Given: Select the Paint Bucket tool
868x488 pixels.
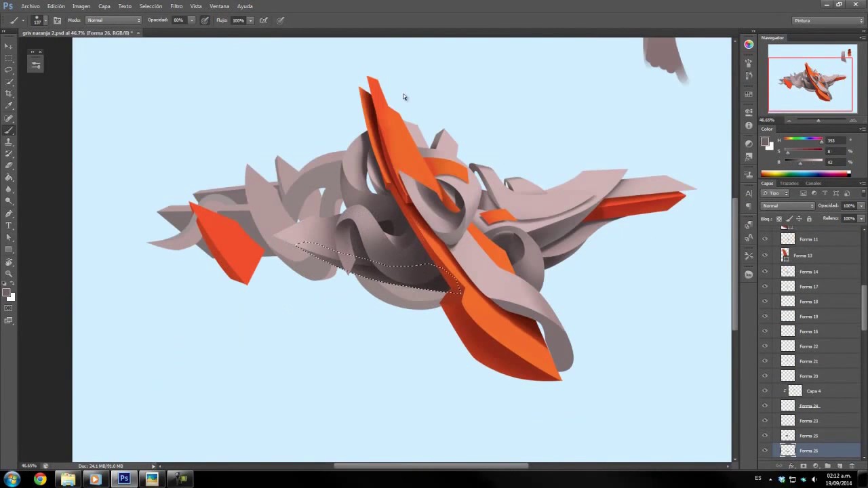Looking at the screenshot, I should 9,178.
